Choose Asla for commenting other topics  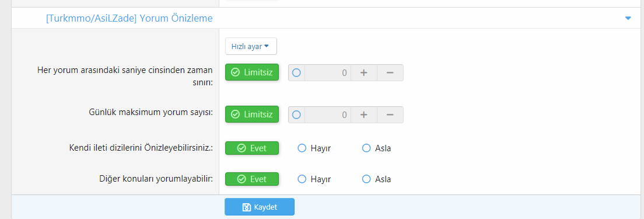coord(377,179)
